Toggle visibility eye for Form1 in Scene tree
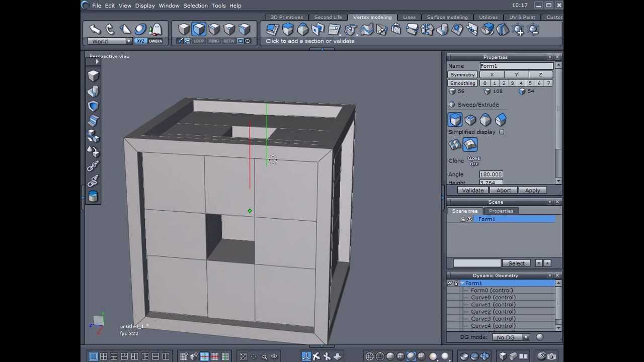 click(469, 219)
